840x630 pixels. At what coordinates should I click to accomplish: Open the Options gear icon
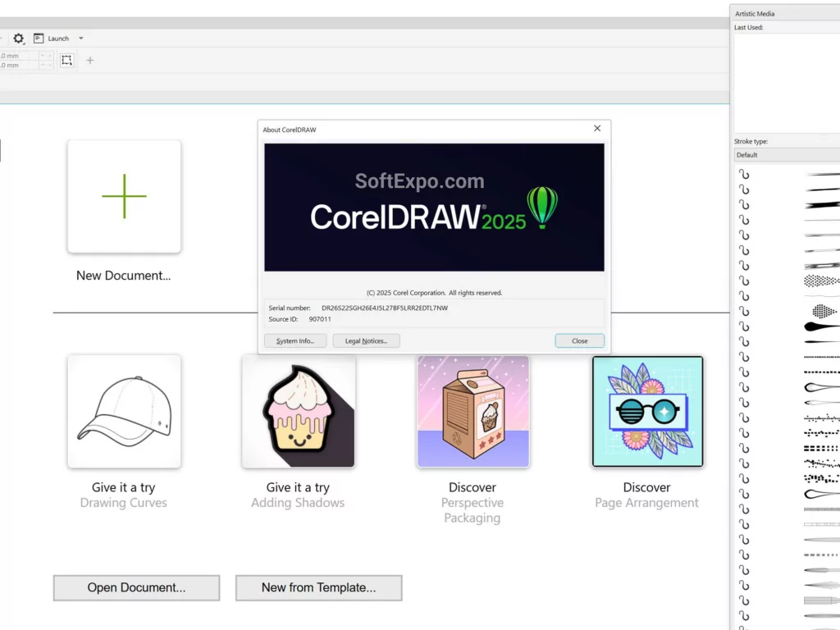click(18, 38)
